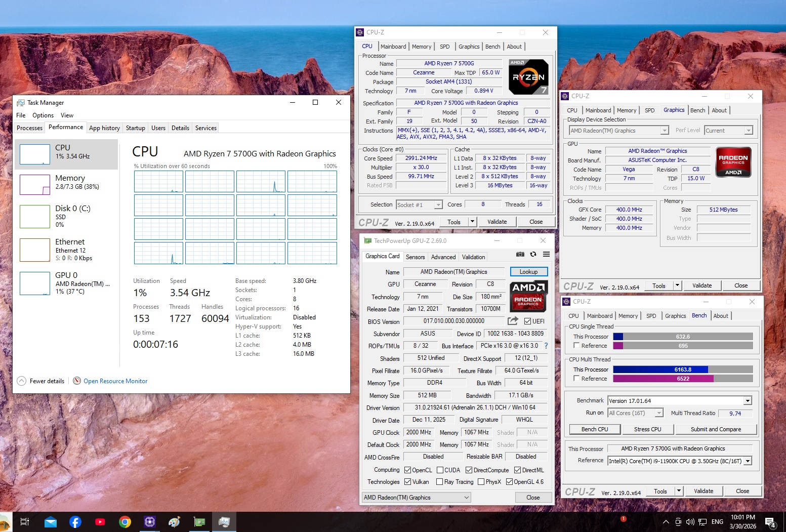This screenshot has width=786, height=532.
Task: Collapse Task Manager with Fewer details icon
Action: (21, 381)
